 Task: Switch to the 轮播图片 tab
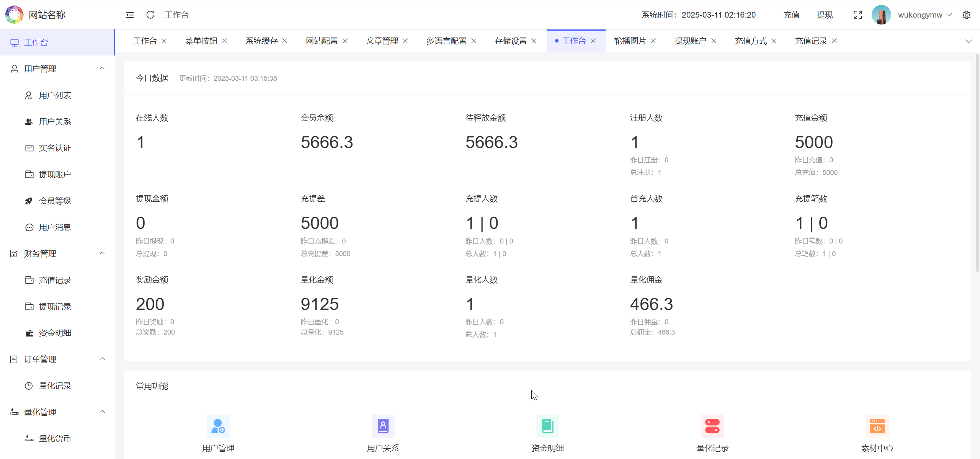click(x=630, y=41)
